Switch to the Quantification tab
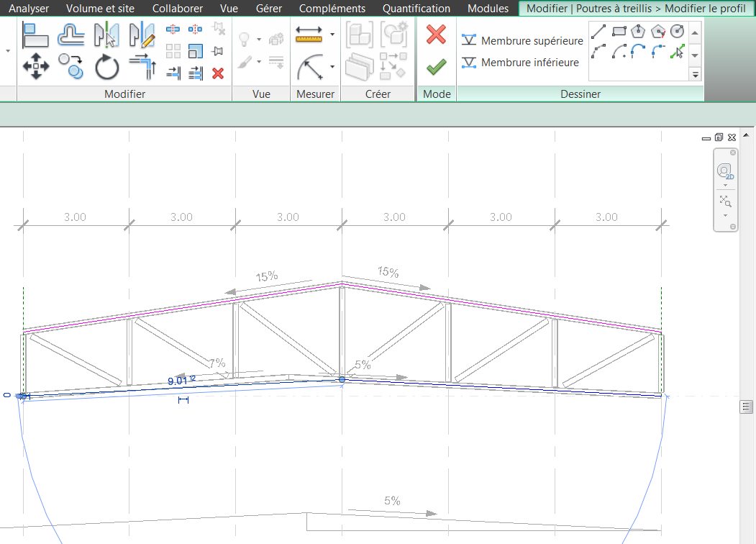Image resolution: width=756 pixels, height=544 pixels. [x=416, y=8]
